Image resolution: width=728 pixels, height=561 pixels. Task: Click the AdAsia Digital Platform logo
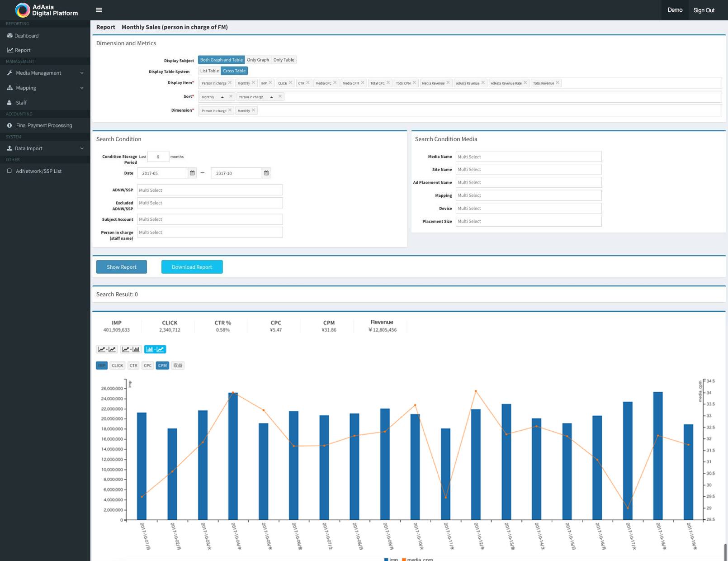[46, 10]
